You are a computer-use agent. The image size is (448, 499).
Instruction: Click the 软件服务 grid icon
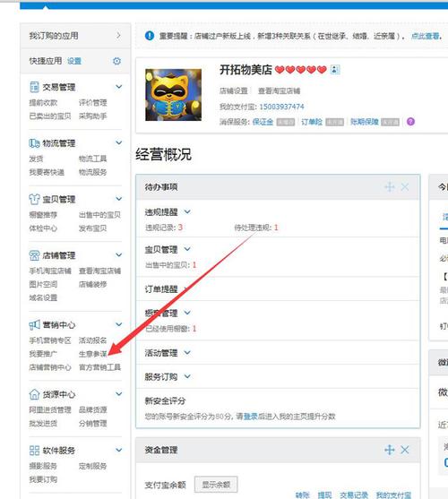(x=34, y=451)
